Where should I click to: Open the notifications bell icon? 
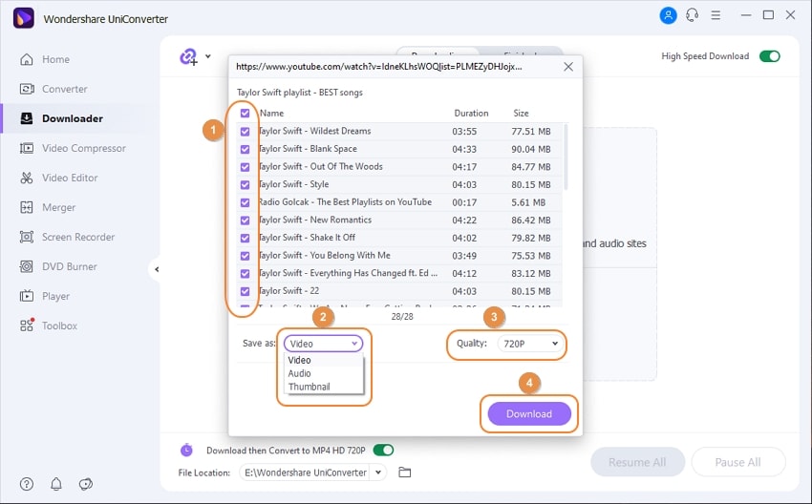(x=56, y=484)
